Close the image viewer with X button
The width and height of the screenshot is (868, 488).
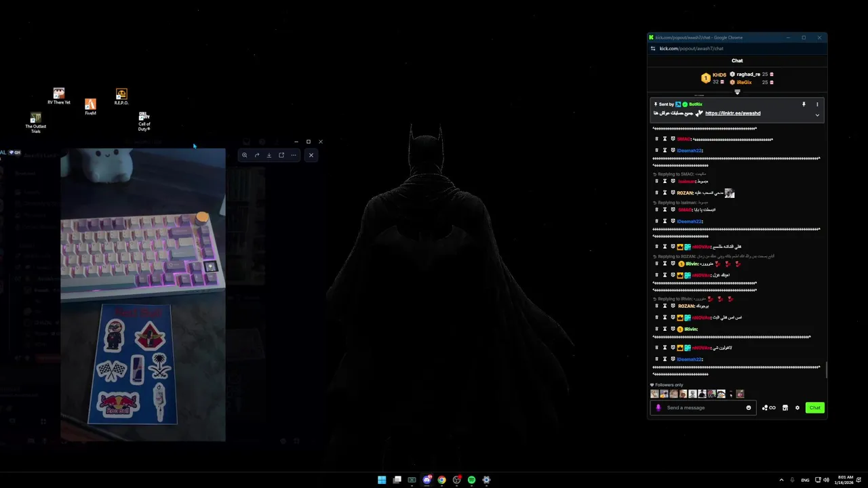(311, 155)
